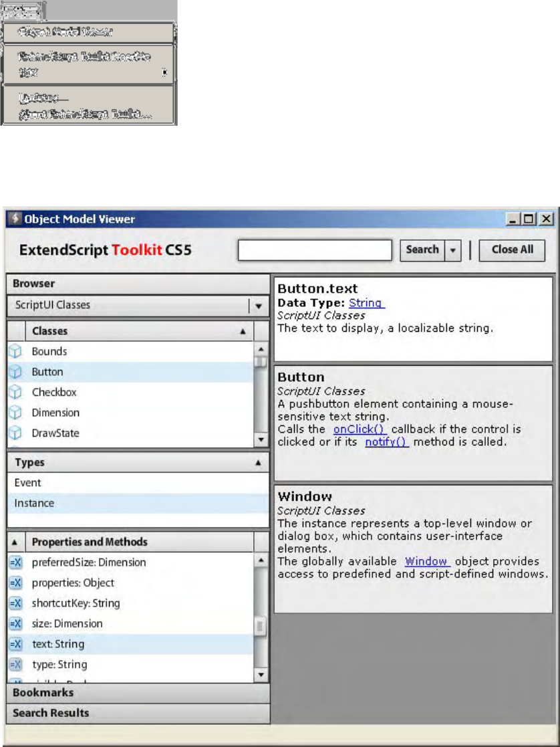Click the properties: Object property icon

(x=15, y=583)
